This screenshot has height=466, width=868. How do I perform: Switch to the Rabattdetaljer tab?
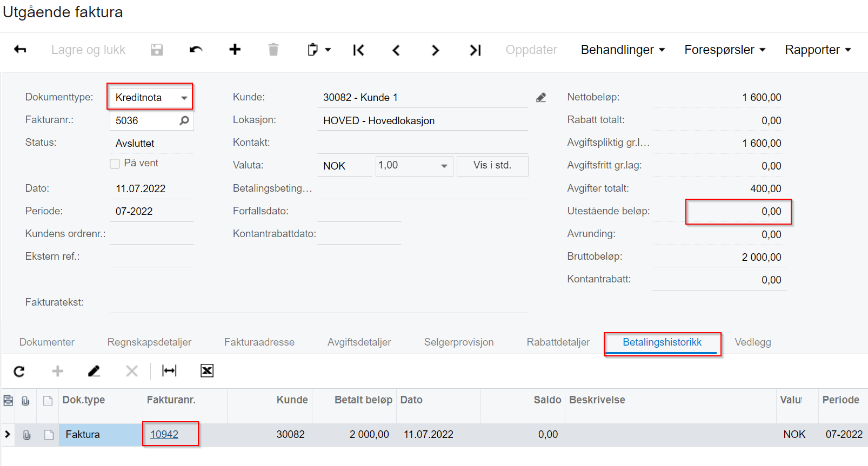point(558,342)
